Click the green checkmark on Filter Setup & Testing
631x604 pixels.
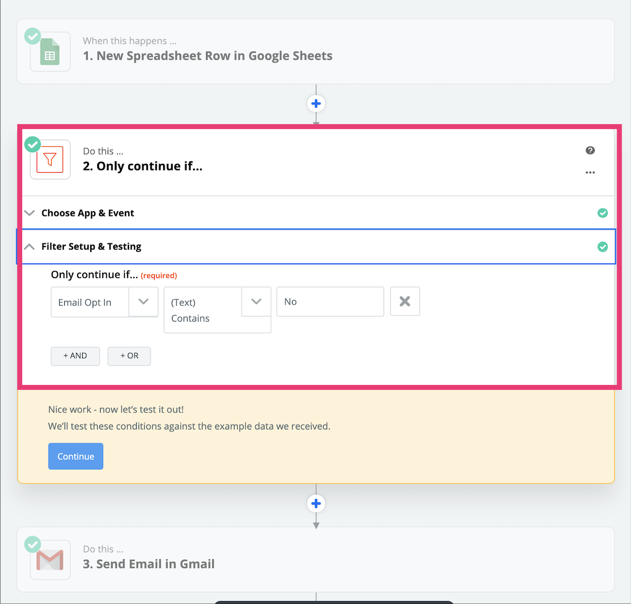602,247
